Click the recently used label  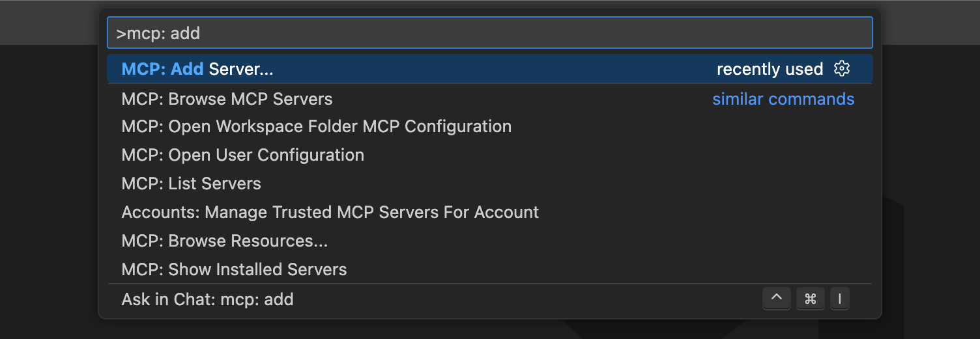pos(770,69)
